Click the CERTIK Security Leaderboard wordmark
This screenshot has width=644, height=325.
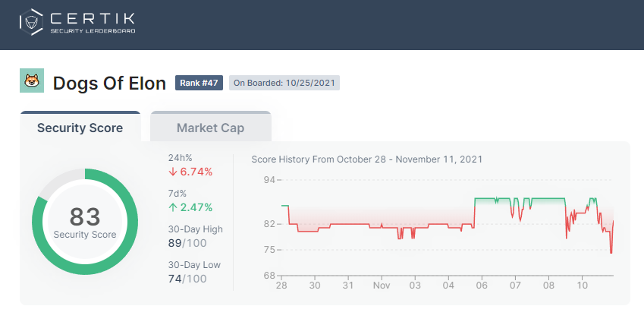tap(93, 22)
